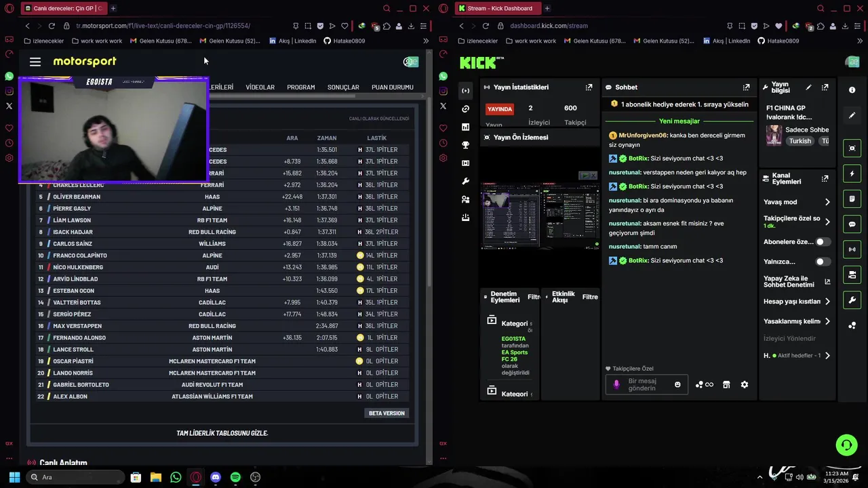
Task: Toggle the Yalnızca... chat switch
Action: tap(823, 262)
